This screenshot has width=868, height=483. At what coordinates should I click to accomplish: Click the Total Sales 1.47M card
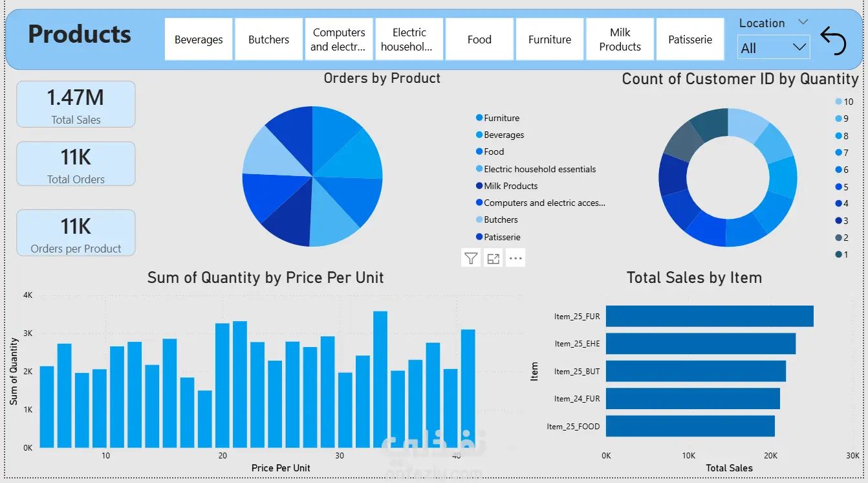[76, 104]
